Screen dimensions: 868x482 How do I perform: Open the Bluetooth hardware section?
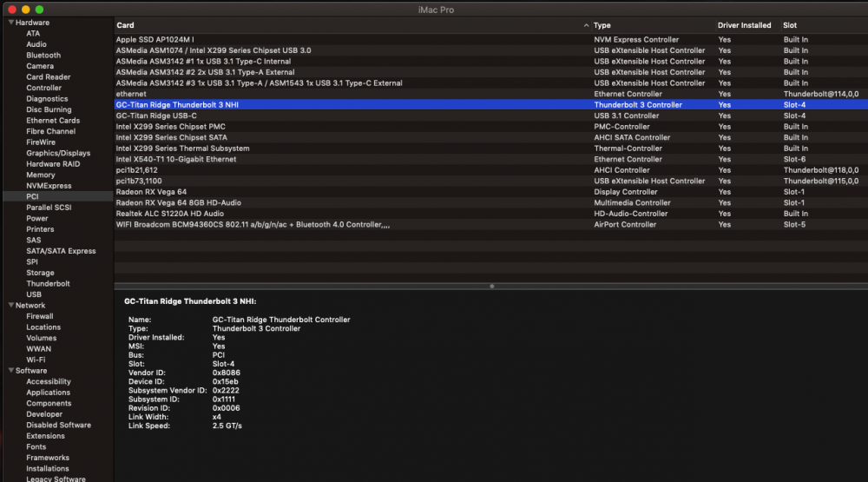43,56
